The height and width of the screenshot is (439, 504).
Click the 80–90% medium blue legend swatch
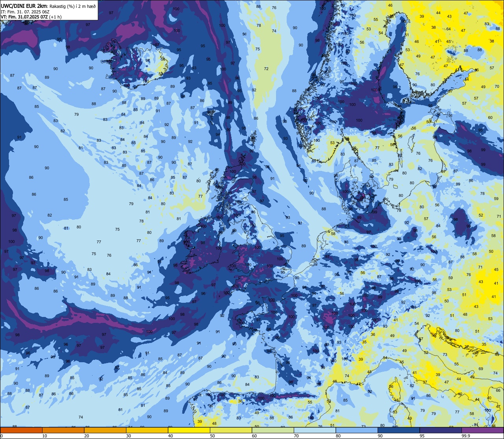(x=357, y=430)
